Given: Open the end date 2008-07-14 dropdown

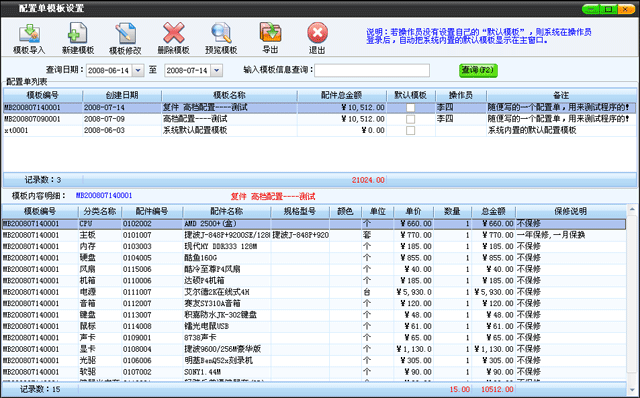Looking at the screenshot, I should (217, 70).
